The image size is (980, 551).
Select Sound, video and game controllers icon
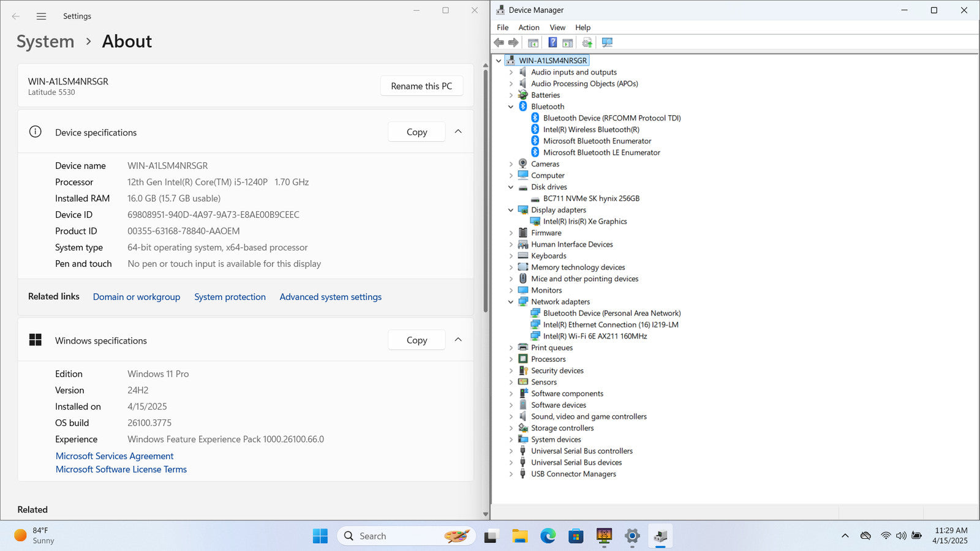click(523, 416)
